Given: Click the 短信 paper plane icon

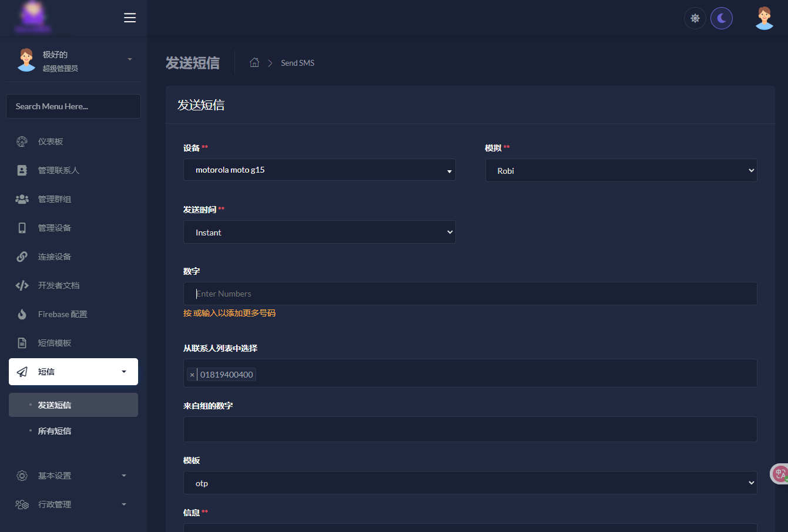Looking at the screenshot, I should tap(22, 372).
